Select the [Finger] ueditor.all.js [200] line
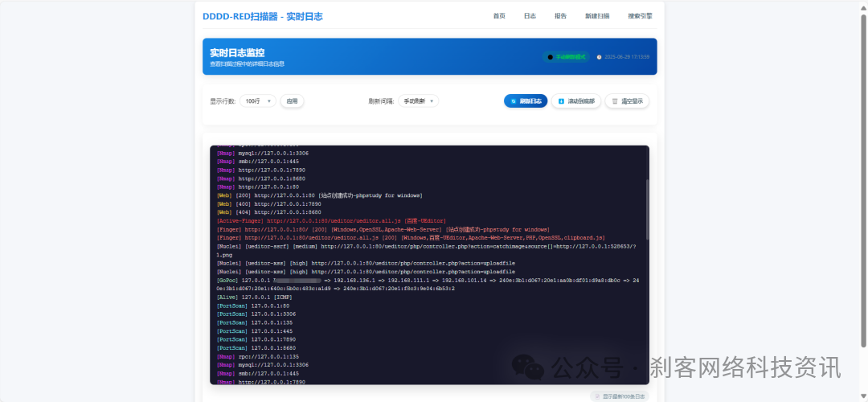Screen dimensions: 868x402 coord(411,237)
